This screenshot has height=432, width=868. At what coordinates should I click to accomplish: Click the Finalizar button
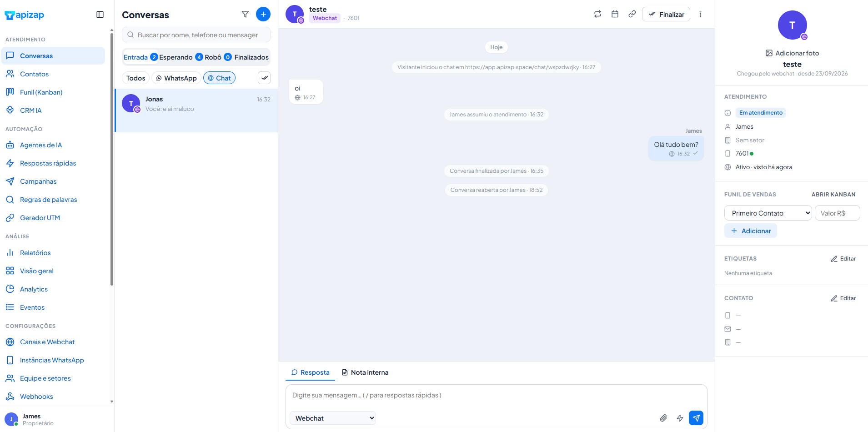tap(666, 14)
